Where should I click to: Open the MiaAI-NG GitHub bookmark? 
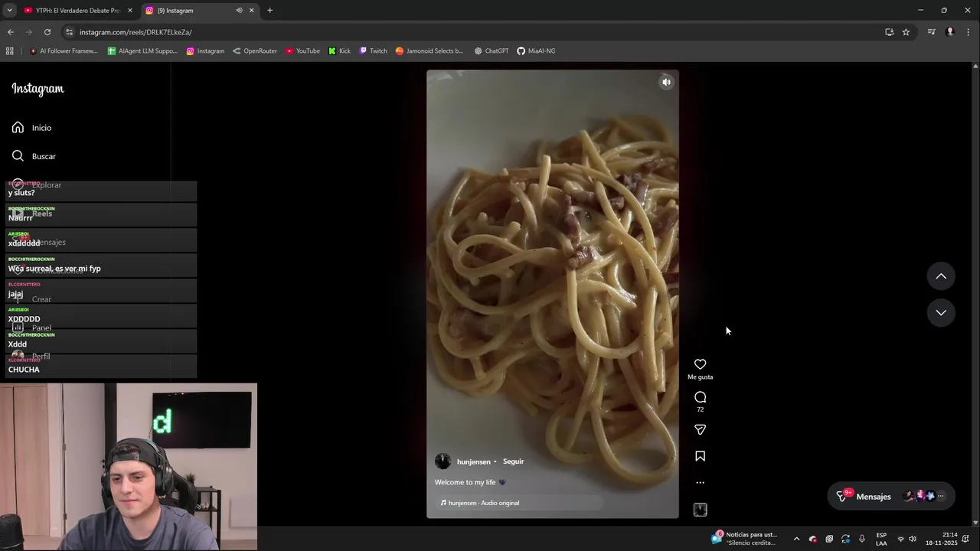(x=536, y=51)
